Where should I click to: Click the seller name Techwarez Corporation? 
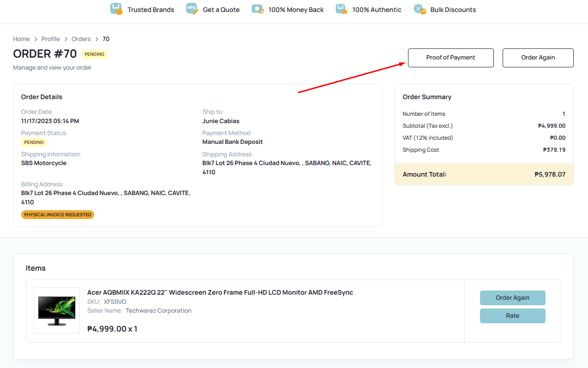(x=158, y=311)
